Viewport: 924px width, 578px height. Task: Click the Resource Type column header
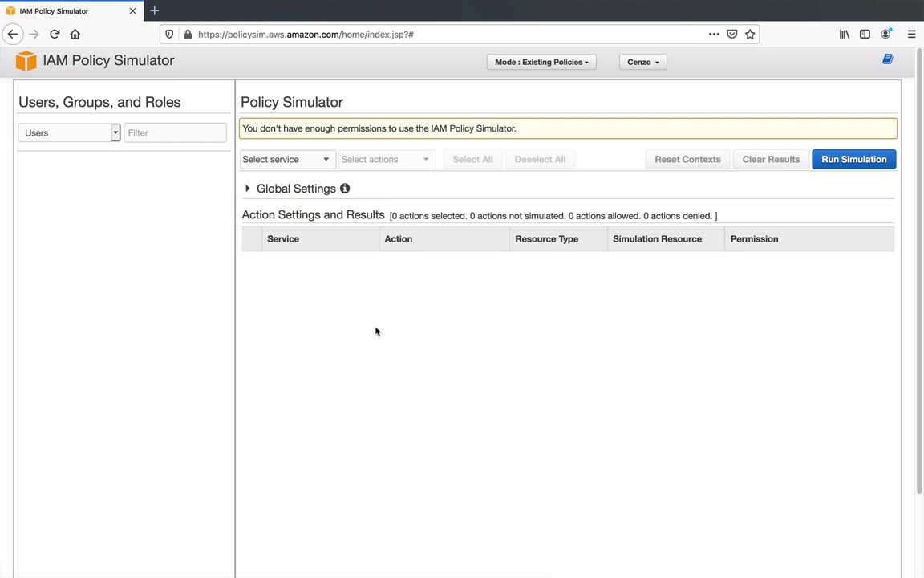tap(558, 239)
